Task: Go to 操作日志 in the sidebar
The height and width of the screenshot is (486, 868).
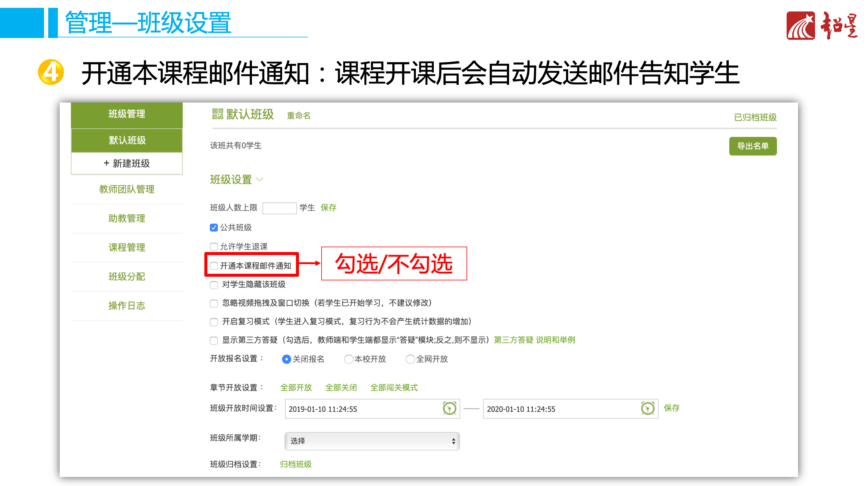Action: (x=127, y=306)
